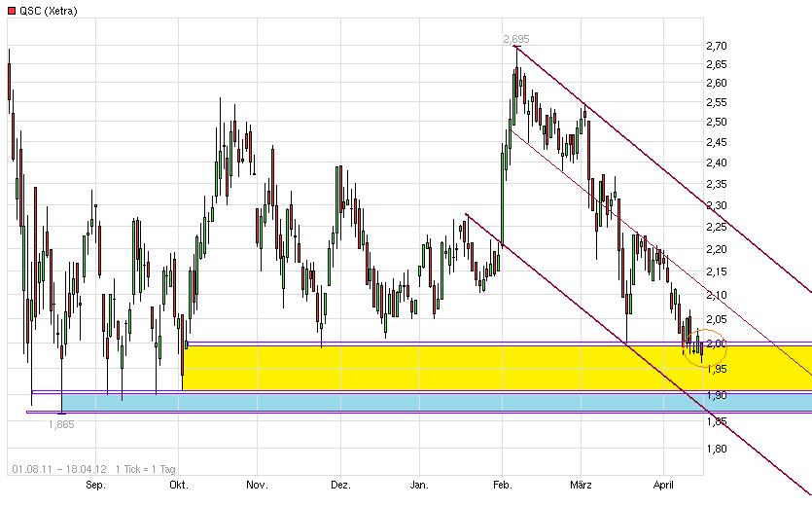Click the Dez. axis label
Image resolution: width=812 pixels, height=506 pixels.
click(340, 486)
